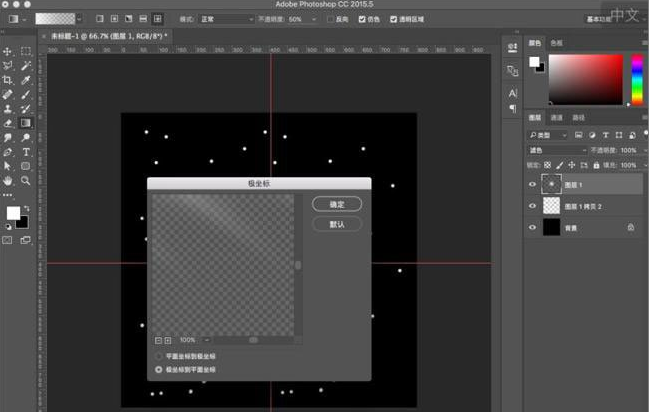Switch to the 色板 swatches tab
The width and height of the screenshot is (650, 412).
[x=556, y=43]
